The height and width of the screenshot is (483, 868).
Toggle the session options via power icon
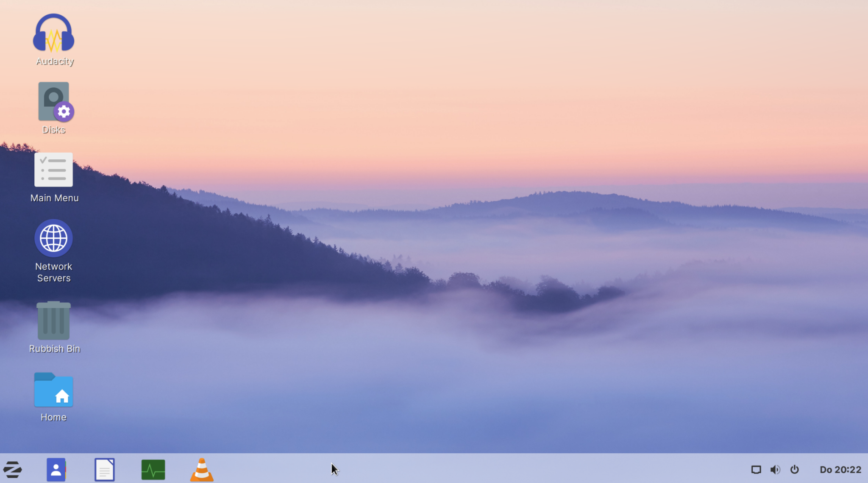[x=795, y=469]
